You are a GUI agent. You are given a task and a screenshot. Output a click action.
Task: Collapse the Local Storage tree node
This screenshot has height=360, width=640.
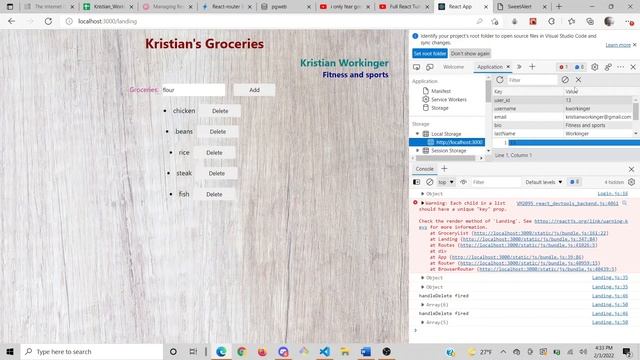click(418, 134)
